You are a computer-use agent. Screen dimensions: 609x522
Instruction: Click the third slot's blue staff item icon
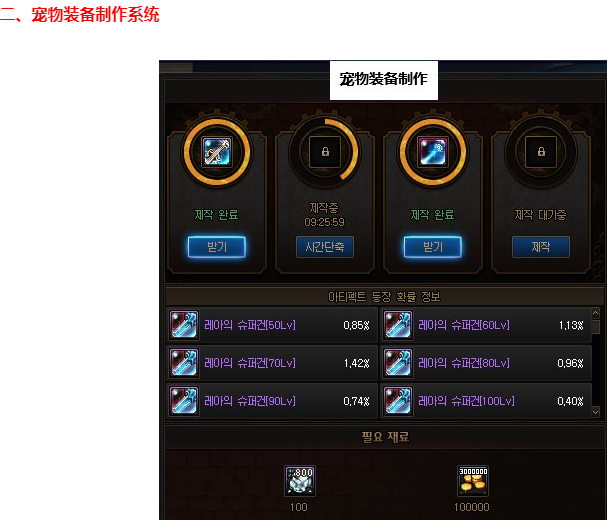coord(433,152)
